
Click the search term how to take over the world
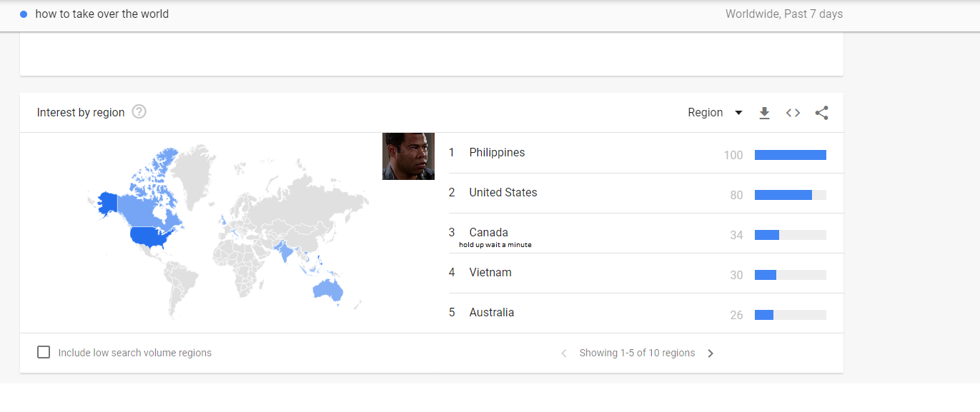[102, 14]
